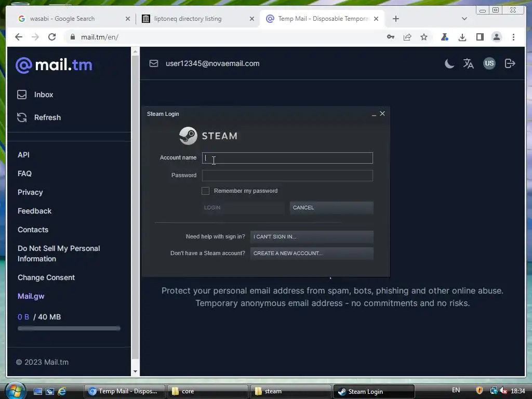Open the Chrome three-dot menu
532x399 pixels.
pos(513,37)
